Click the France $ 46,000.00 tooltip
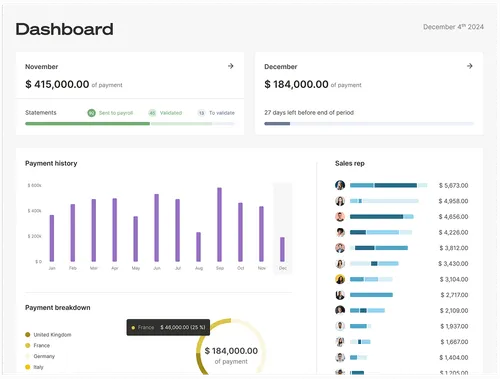 pyautogui.click(x=168, y=327)
